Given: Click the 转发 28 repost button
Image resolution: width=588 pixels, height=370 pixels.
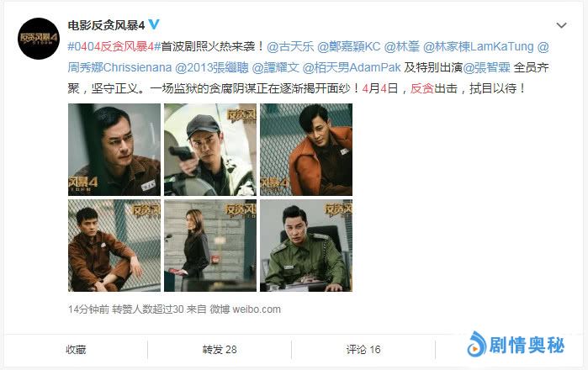Looking at the screenshot, I should pyautogui.click(x=220, y=350).
